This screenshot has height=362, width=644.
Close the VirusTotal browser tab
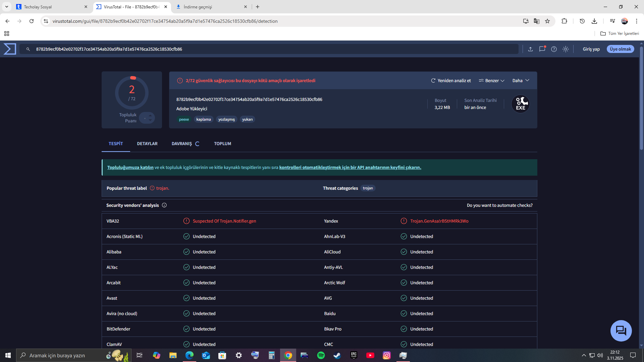coord(166,7)
